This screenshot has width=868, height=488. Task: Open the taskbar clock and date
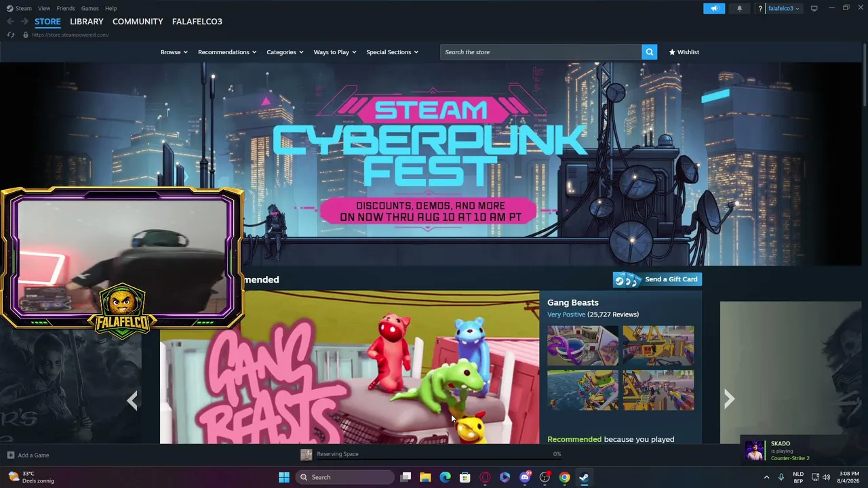[849, 477]
